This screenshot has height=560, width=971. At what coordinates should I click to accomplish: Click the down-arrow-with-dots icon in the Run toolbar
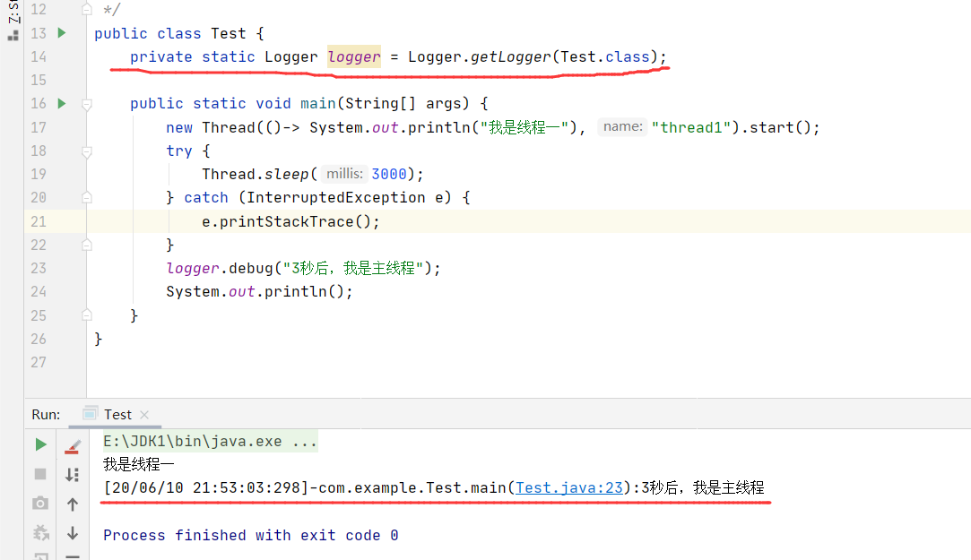pyautogui.click(x=72, y=475)
